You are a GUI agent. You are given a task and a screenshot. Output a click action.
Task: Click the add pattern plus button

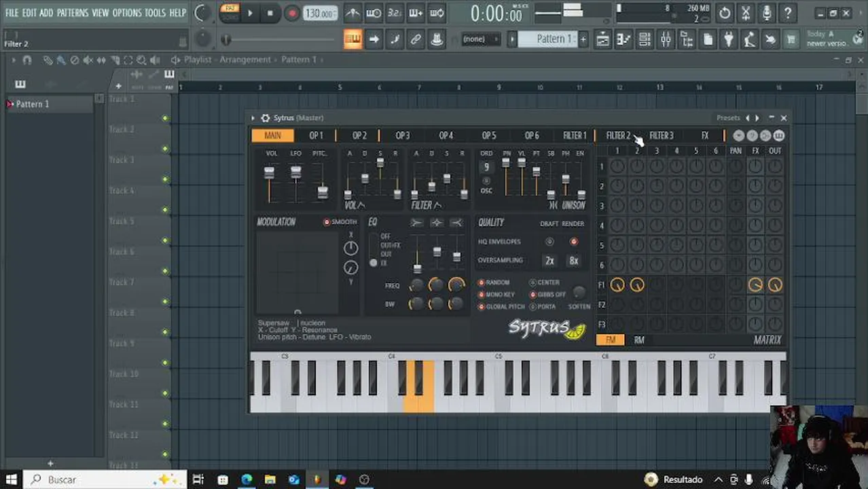[x=583, y=39]
